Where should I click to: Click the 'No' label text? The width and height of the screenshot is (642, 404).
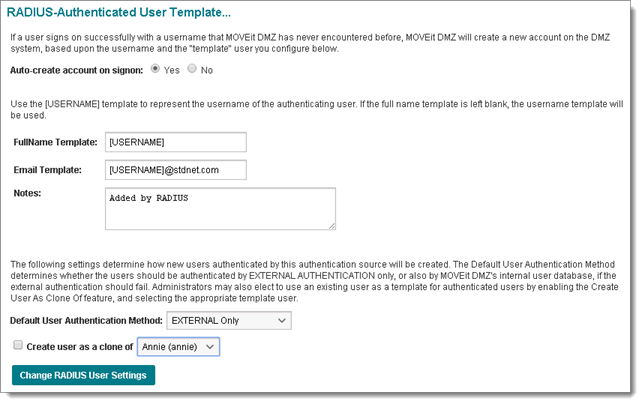(x=207, y=70)
